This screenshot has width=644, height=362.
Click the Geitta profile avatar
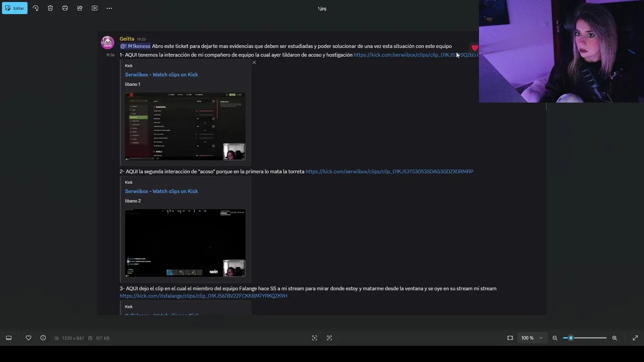(x=108, y=42)
